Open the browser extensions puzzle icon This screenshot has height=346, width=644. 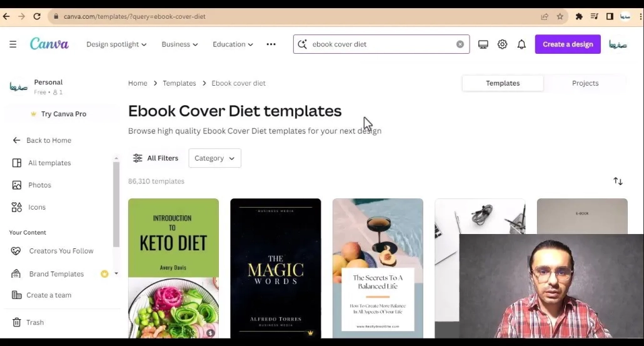tap(579, 16)
